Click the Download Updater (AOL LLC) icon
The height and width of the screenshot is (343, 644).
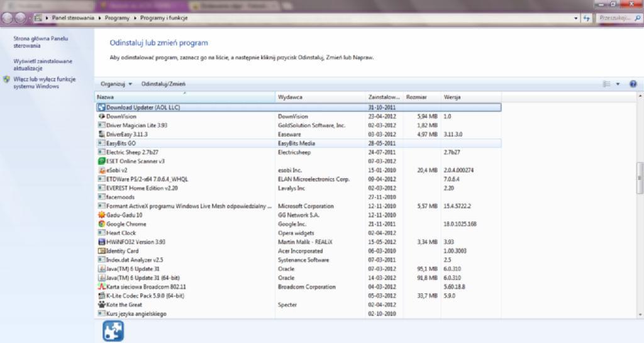coord(101,108)
